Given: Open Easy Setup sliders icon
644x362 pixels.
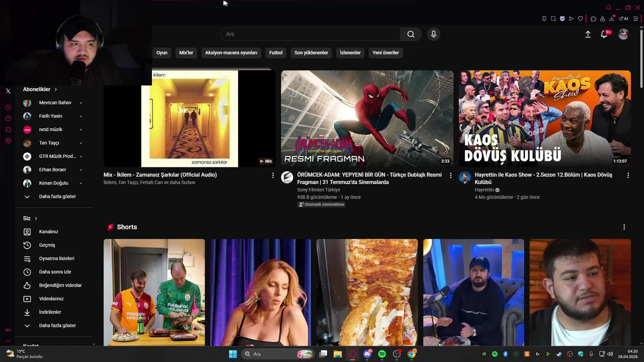Looking at the screenshot, I should pyautogui.click(x=636, y=19).
